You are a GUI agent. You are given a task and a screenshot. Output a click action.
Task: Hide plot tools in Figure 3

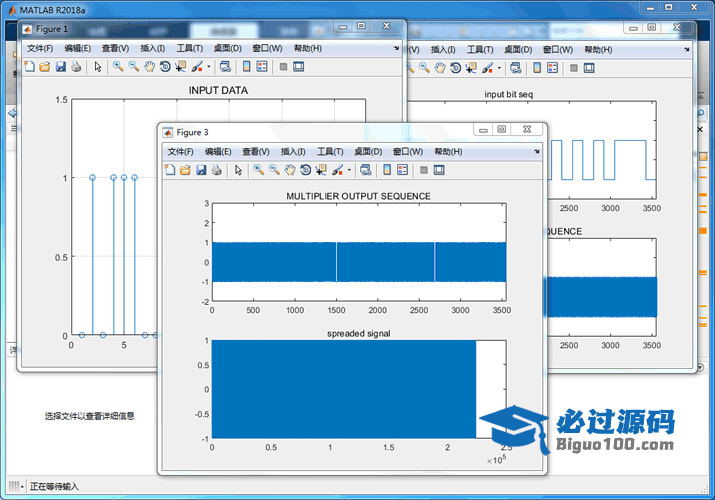[424, 170]
